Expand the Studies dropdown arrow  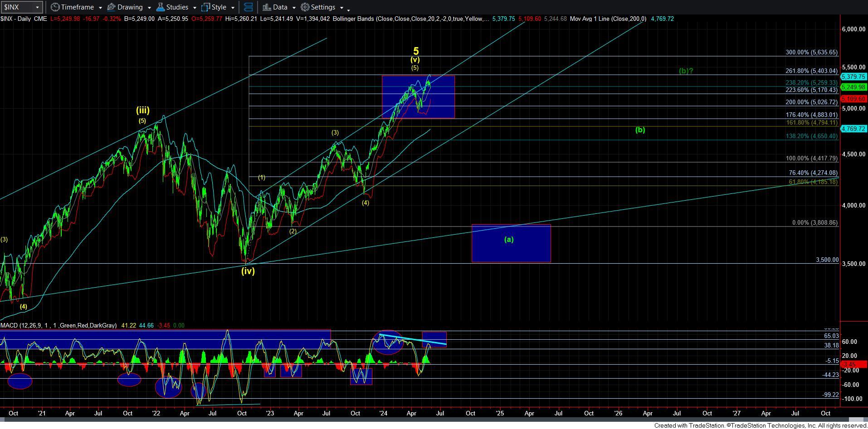coord(194,8)
